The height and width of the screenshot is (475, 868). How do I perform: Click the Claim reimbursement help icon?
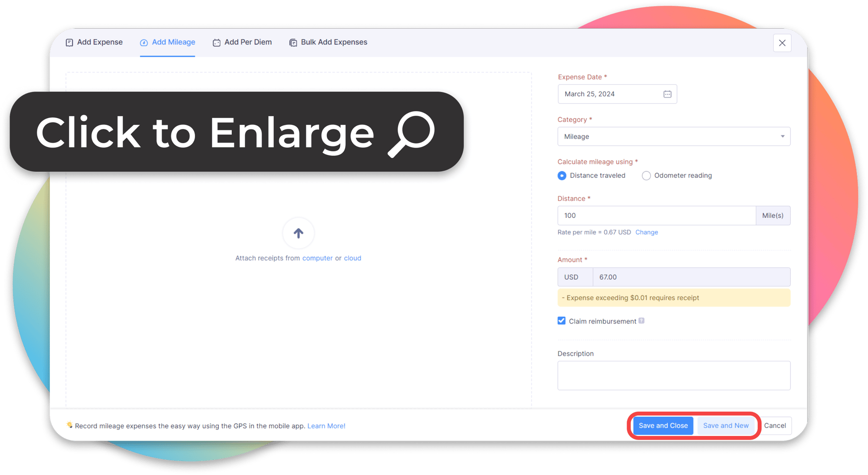[642, 321]
